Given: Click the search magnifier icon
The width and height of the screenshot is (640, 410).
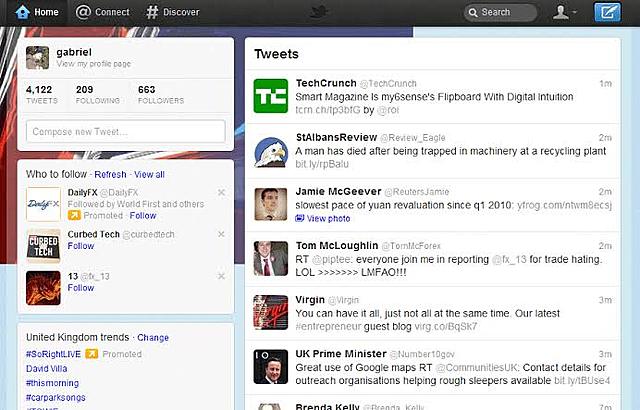Looking at the screenshot, I should click(473, 12).
